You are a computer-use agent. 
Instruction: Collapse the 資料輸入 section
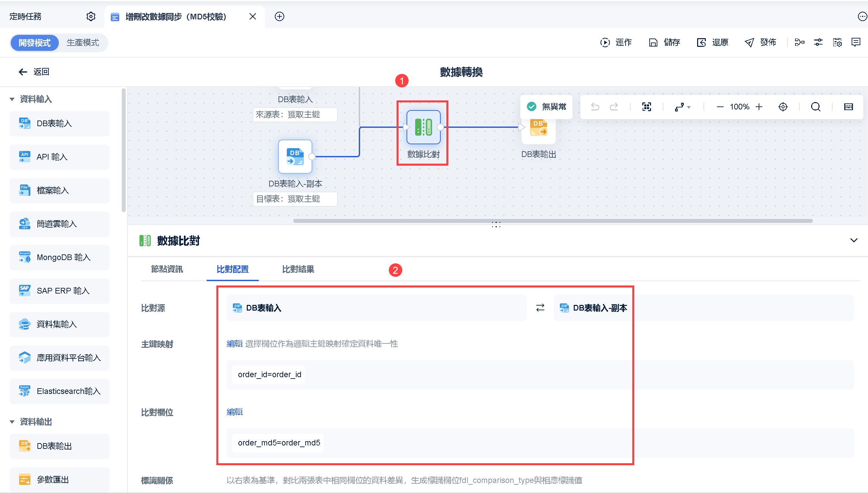[12, 99]
